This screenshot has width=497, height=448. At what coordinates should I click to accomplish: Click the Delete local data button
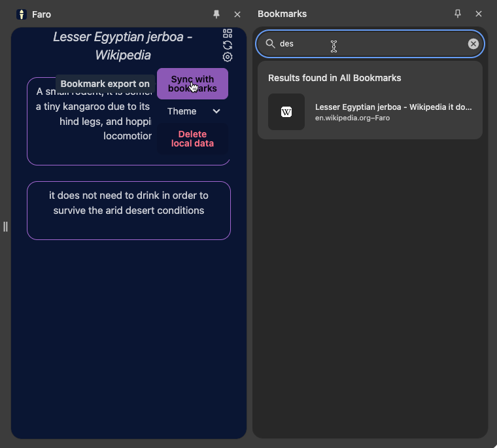tap(192, 139)
